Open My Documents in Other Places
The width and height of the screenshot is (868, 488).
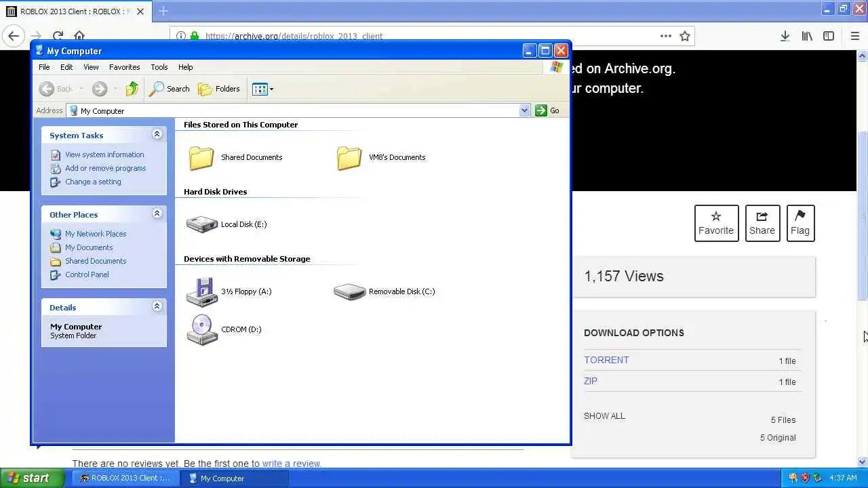pos(89,247)
